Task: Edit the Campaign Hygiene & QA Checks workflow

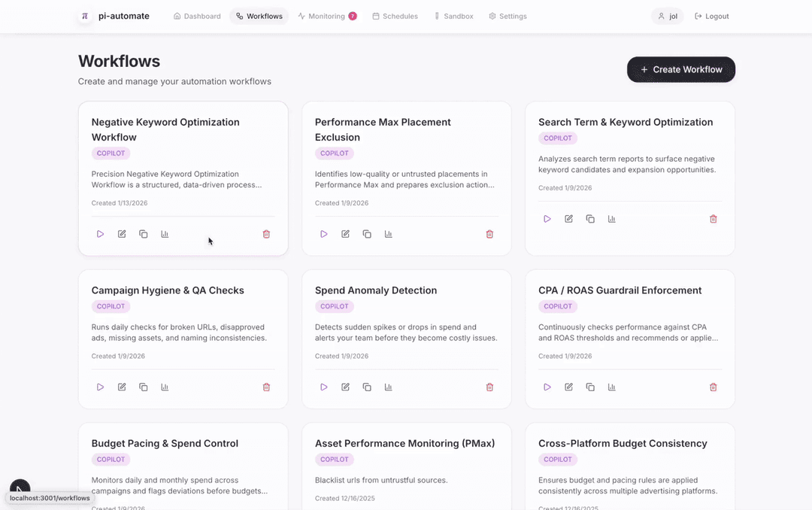Action: (x=122, y=387)
